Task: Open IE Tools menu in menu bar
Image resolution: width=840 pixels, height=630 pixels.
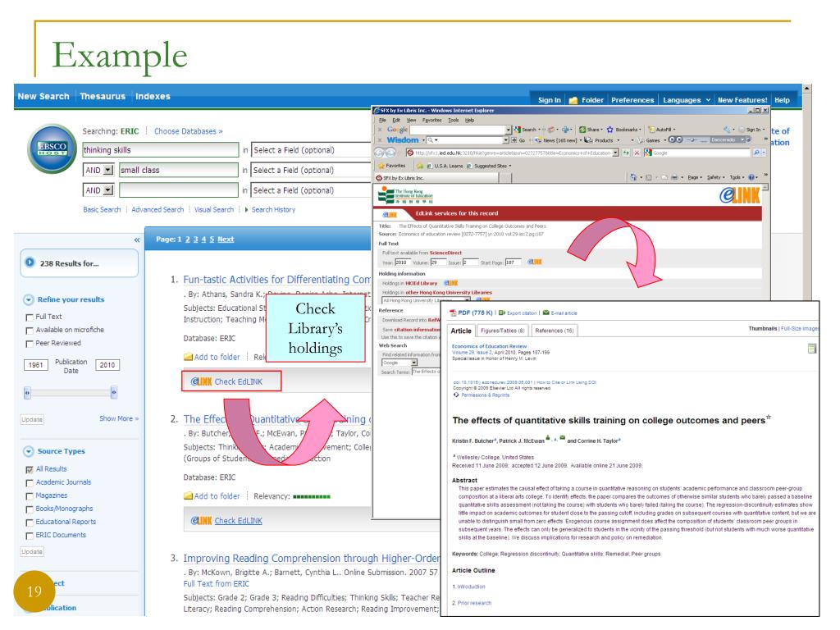Action: (x=453, y=120)
